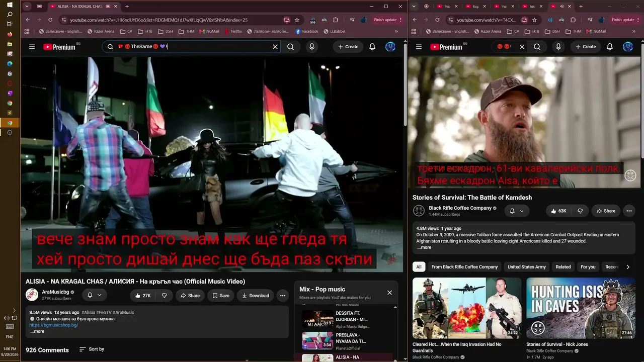Open Black Rifle Coffee notification dropdown
This screenshot has width=644, height=362.
[x=517, y=211]
